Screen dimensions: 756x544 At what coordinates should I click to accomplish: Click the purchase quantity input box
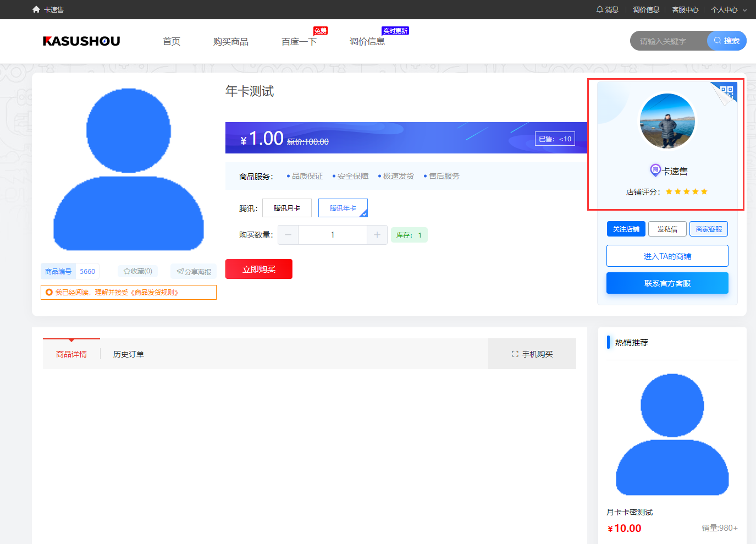[333, 235]
